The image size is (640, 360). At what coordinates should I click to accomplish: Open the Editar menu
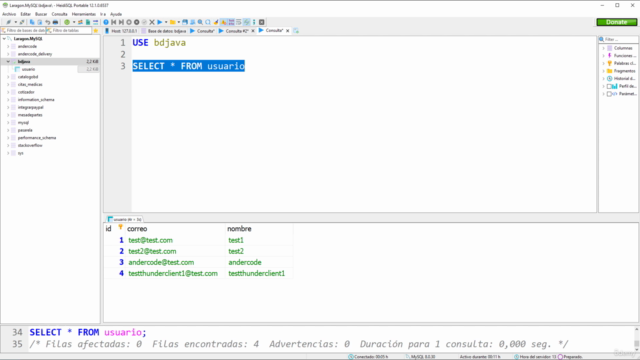click(x=26, y=14)
